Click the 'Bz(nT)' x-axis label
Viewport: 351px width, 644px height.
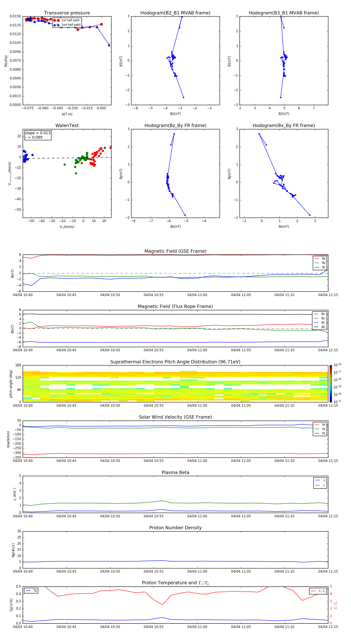point(175,227)
